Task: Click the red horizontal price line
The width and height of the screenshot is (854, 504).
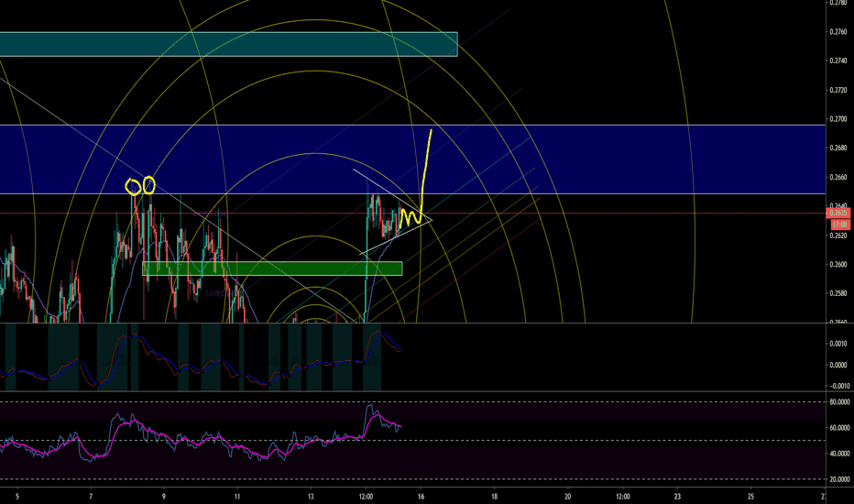Action: point(413,213)
